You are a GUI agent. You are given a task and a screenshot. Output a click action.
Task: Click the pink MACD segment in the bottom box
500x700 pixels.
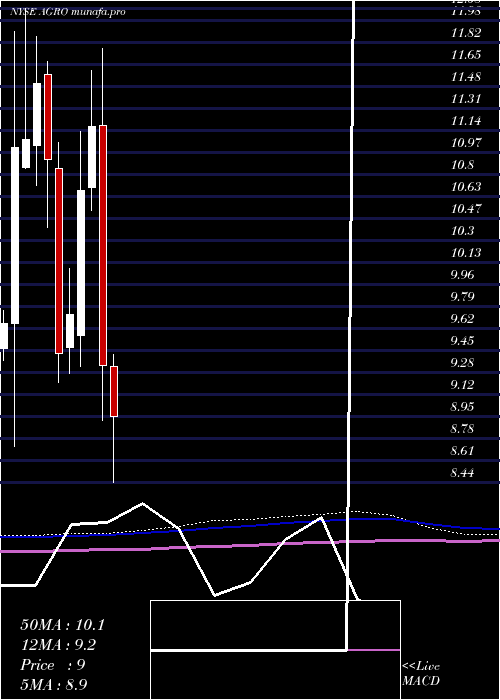(374, 650)
